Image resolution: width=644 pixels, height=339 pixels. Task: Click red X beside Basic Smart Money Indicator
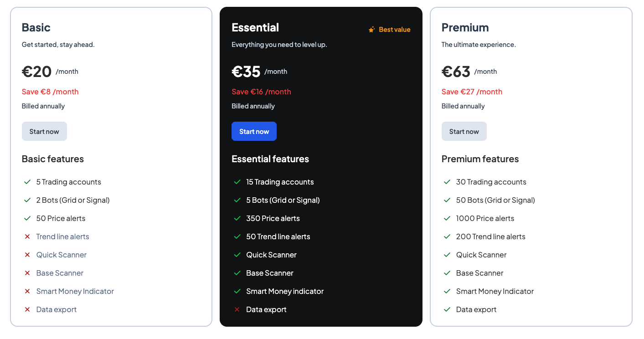click(27, 291)
